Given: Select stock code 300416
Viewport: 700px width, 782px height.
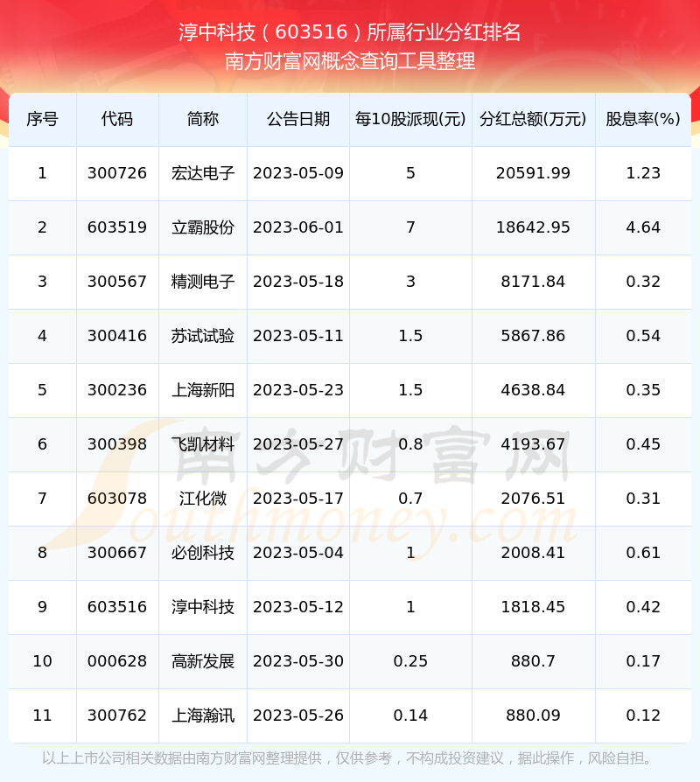Looking at the screenshot, I should (117, 336).
